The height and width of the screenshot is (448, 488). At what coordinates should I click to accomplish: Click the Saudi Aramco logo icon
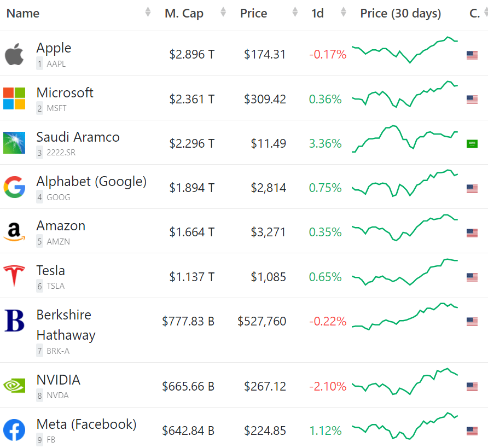[x=14, y=143]
